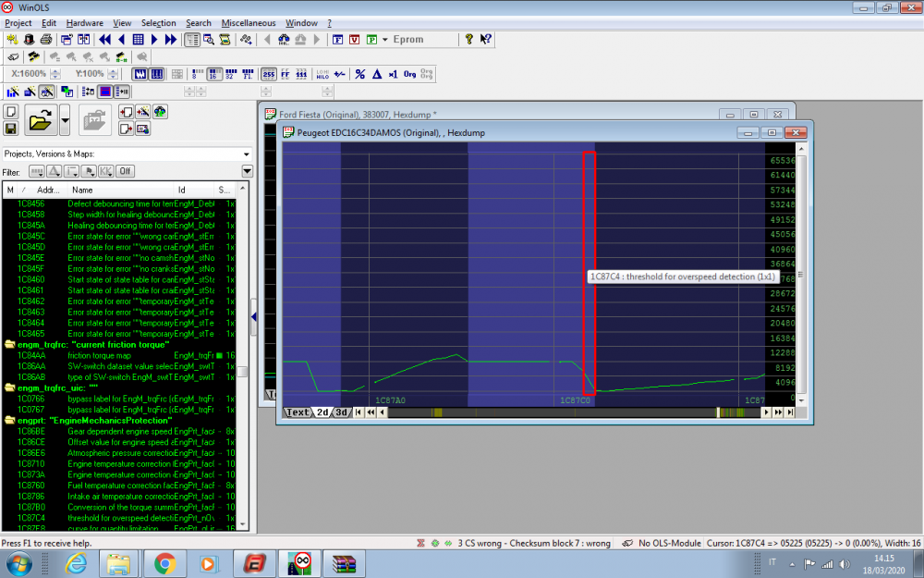Click the grid map view icon

(x=138, y=40)
